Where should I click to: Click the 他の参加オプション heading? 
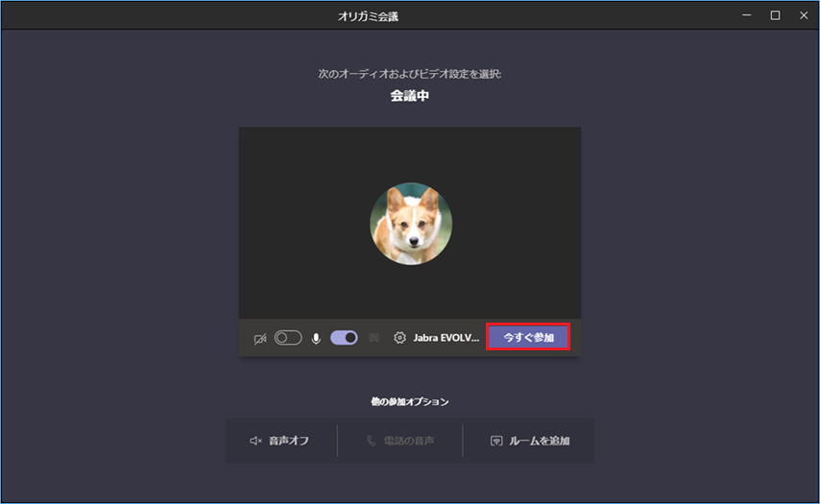click(x=410, y=401)
